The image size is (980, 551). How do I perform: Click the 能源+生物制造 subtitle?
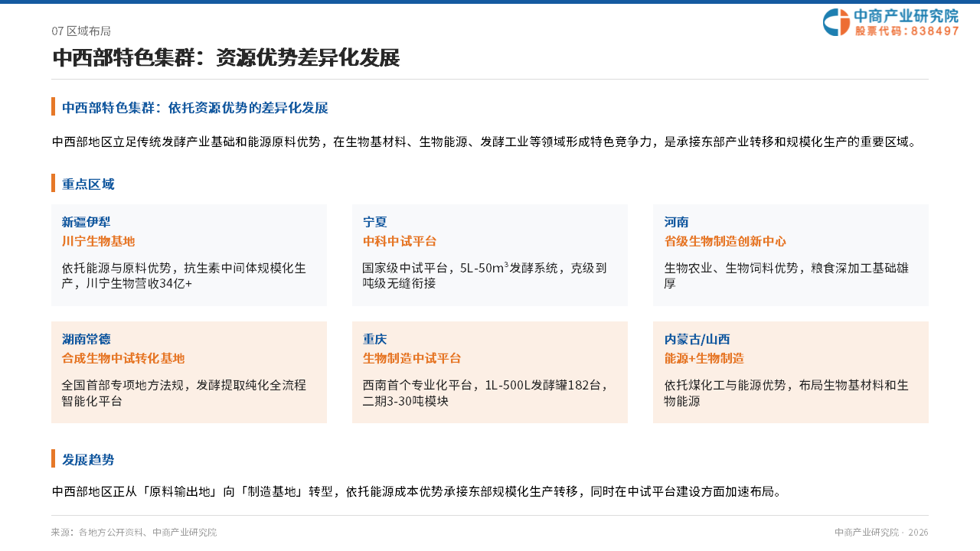click(704, 358)
